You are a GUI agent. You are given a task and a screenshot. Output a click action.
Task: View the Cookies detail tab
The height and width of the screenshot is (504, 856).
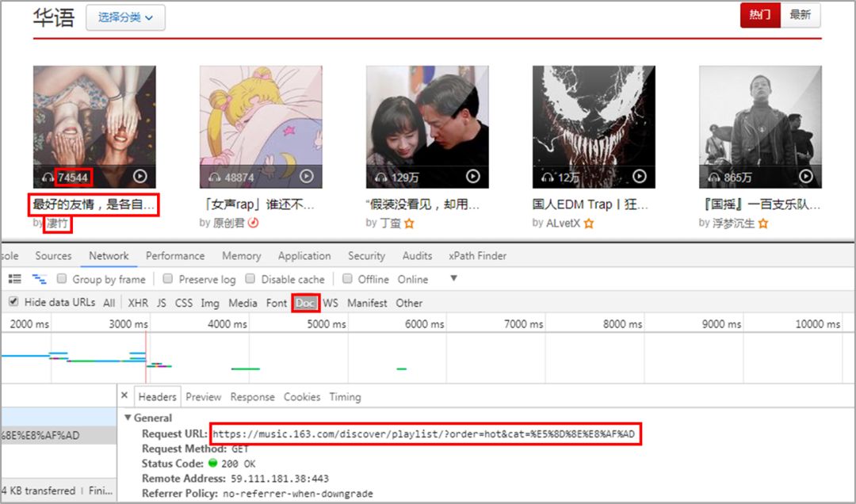pyautogui.click(x=302, y=397)
